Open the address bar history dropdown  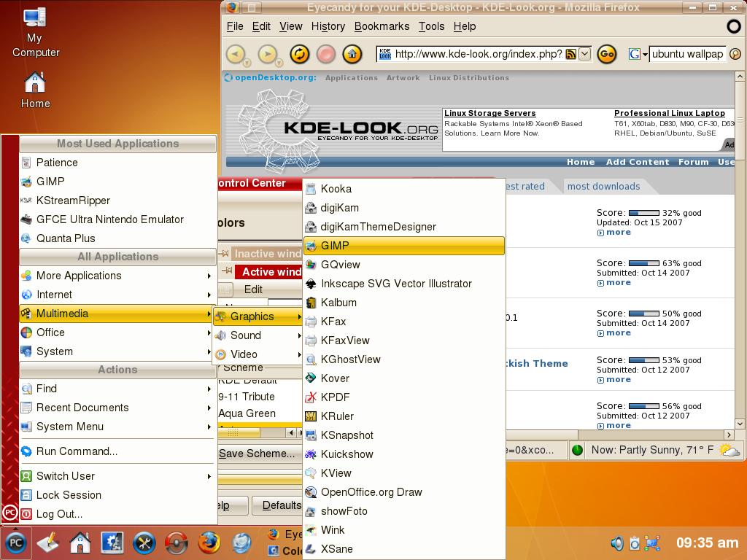[x=584, y=54]
